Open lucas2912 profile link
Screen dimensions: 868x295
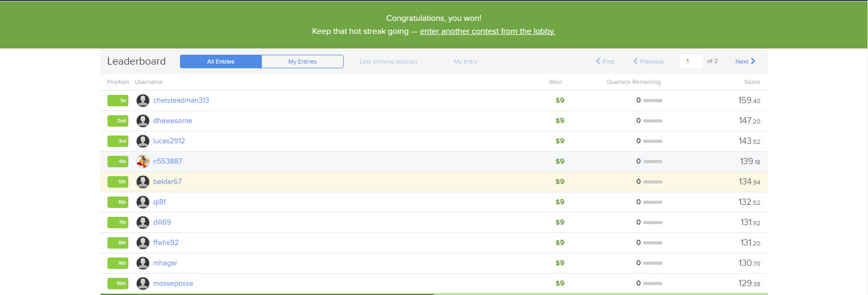coord(169,141)
